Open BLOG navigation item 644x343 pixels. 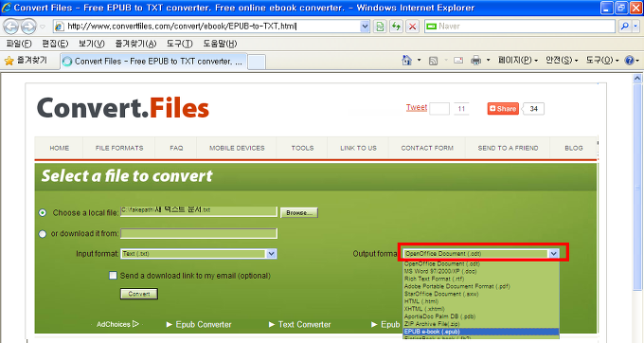574,148
